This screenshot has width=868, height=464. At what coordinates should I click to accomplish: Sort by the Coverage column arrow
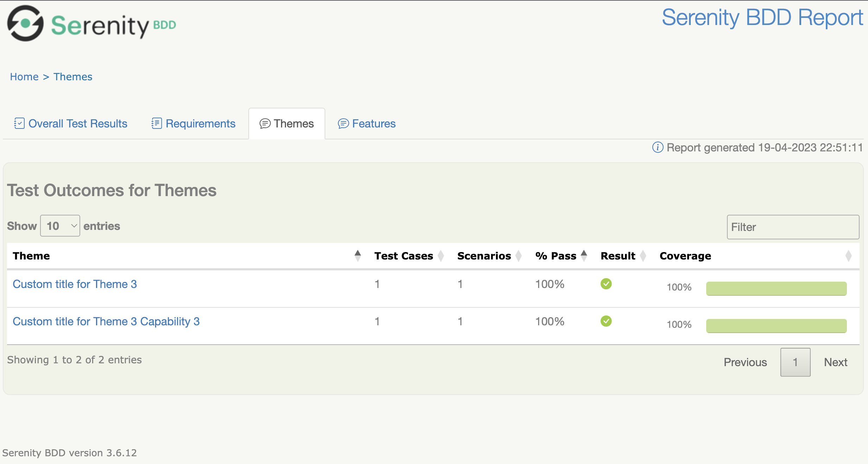[x=848, y=256]
